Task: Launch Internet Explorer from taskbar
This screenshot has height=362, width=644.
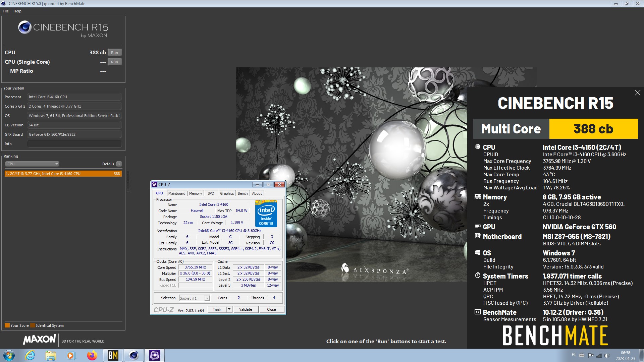Action: [30, 355]
